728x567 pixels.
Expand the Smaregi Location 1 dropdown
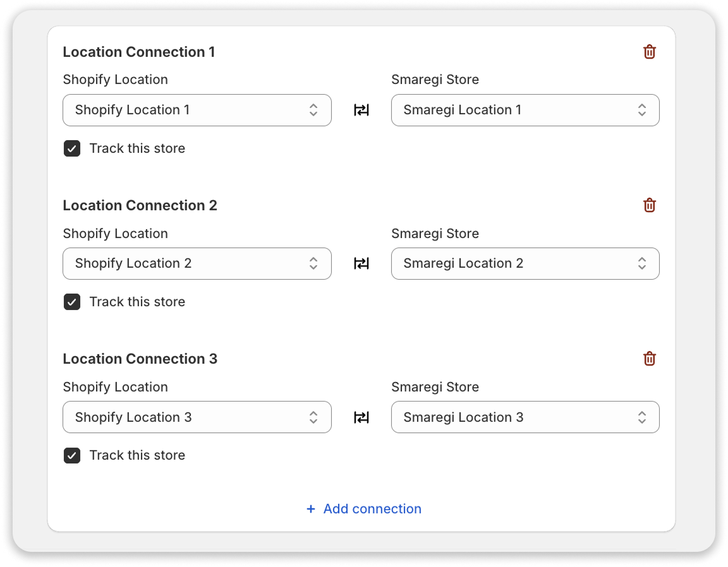tap(525, 110)
